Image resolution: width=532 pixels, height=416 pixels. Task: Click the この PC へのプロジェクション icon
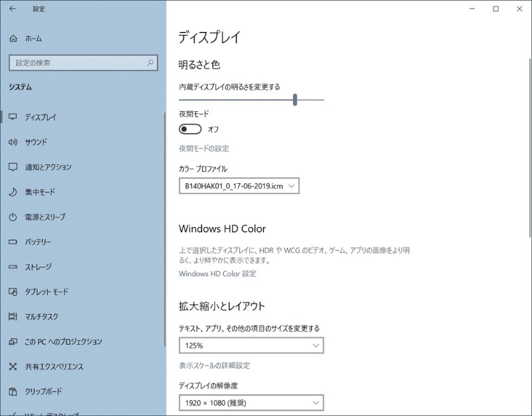click(x=13, y=341)
